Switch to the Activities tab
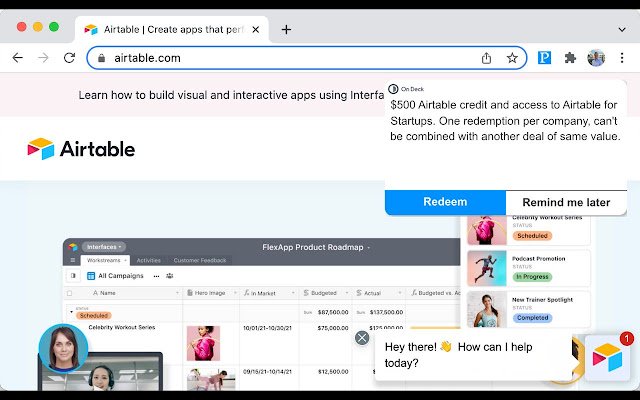Viewport: 640px width, 400px height. [x=149, y=260]
